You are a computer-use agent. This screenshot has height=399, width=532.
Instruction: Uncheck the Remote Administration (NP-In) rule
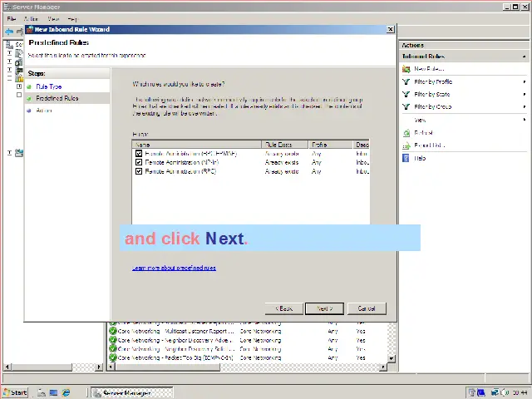tap(139, 162)
